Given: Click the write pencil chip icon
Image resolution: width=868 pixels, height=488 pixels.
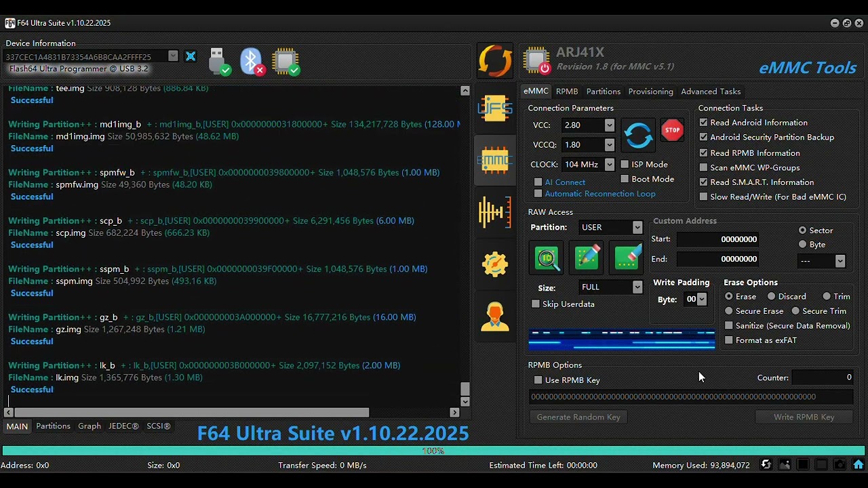Looking at the screenshot, I should [587, 258].
